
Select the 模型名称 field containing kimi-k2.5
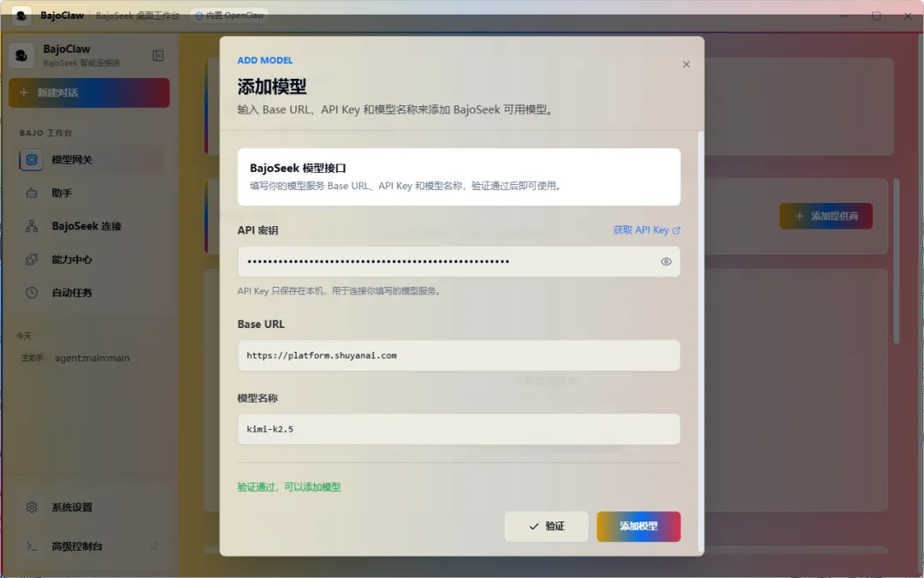pos(459,429)
